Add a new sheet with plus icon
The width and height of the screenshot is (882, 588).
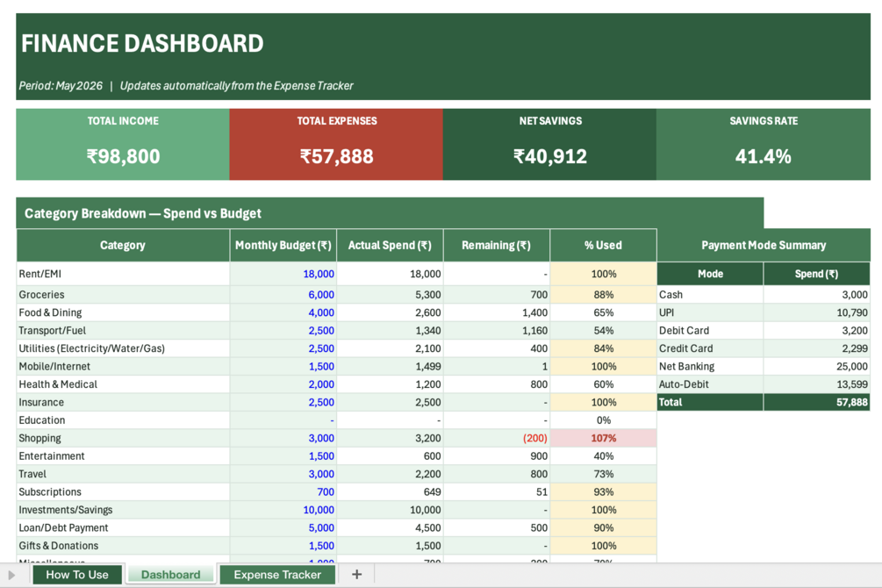tap(356, 574)
